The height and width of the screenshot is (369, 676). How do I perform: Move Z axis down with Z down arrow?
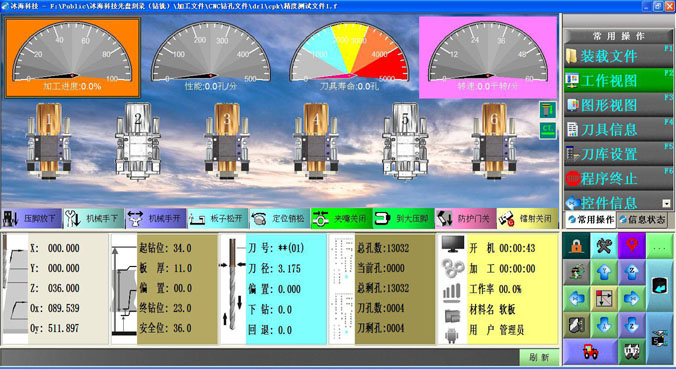[632, 325]
